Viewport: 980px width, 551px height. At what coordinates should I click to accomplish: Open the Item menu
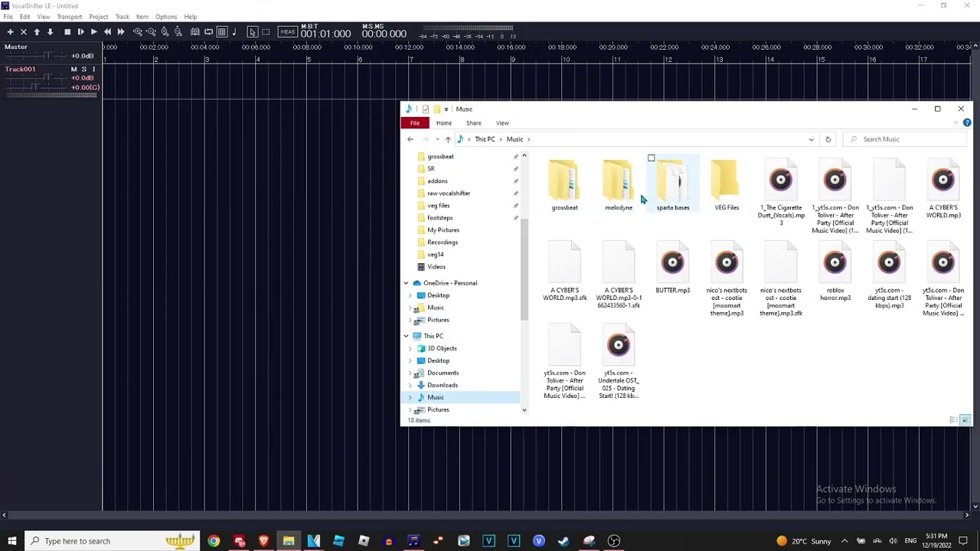[x=142, y=17]
